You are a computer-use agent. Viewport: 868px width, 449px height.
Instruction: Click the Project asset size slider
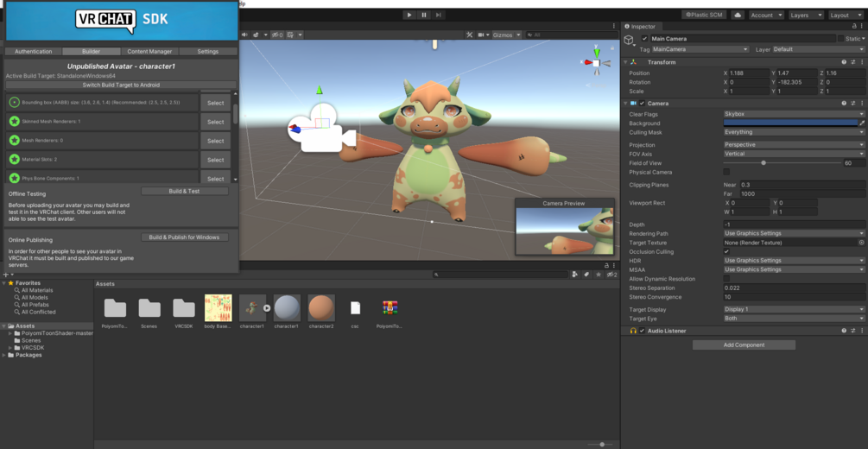tap(600, 444)
